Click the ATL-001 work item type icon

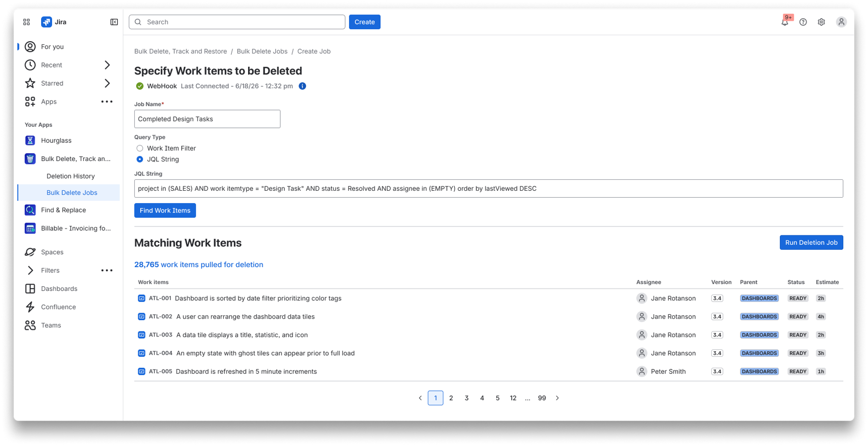tap(142, 298)
